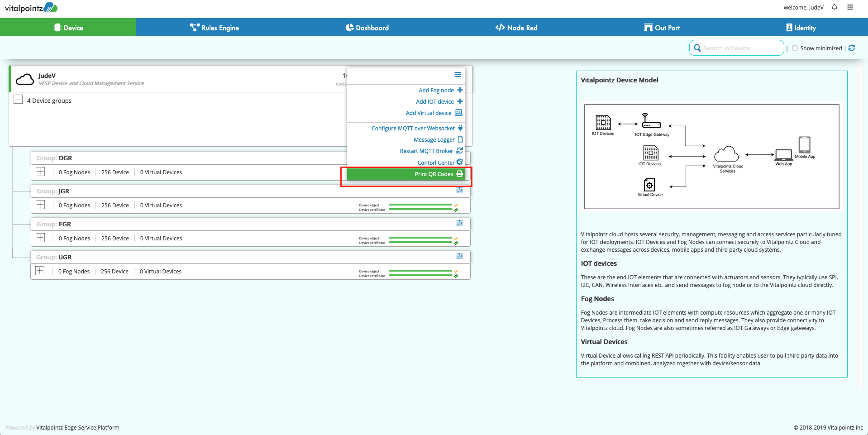Expand the DGR group details
The image size is (868, 435).
click(40, 172)
